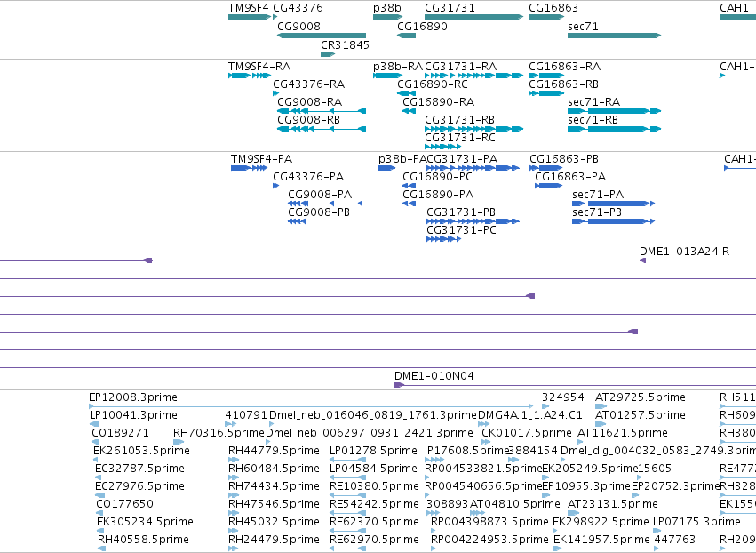The image size is (756, 553).
Task: Open the CG9008 gene span
Action: click(x=322, y=36)
